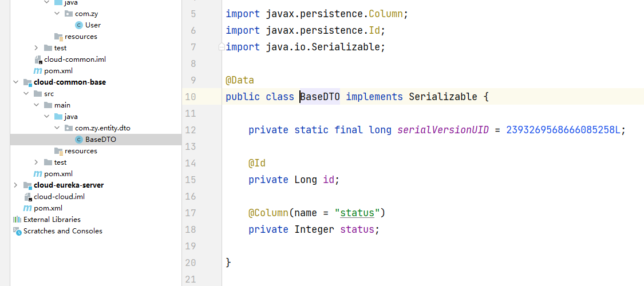Expand the cloud-eureka-server module

click(15, 185)
